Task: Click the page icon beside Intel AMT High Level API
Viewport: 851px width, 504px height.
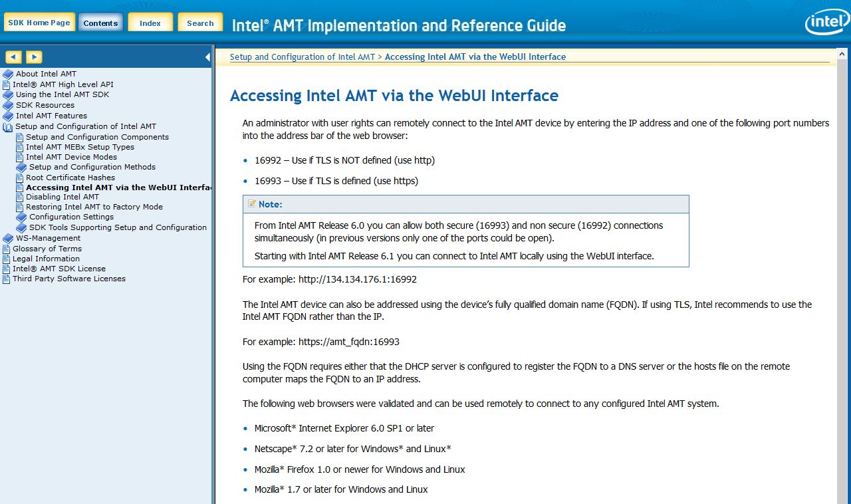Action: [7, 84]
